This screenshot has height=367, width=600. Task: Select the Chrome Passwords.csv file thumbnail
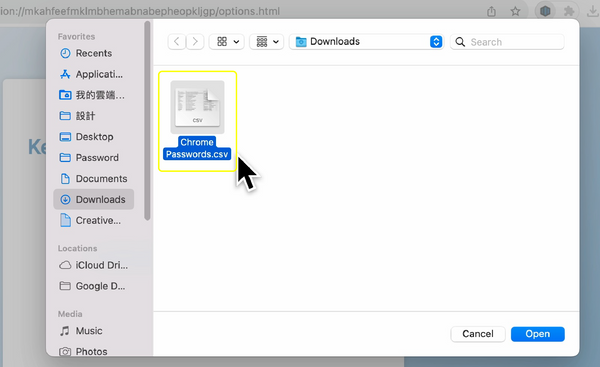[x=197, y=107]
